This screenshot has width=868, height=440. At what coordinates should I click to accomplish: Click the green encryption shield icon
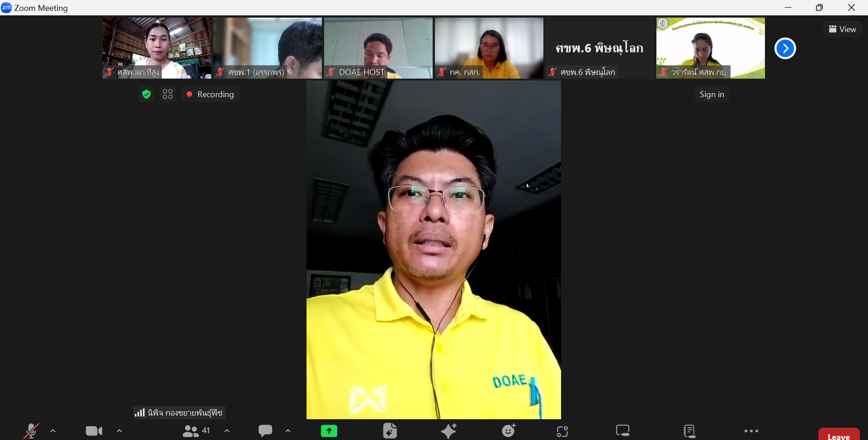coord(146,94)
